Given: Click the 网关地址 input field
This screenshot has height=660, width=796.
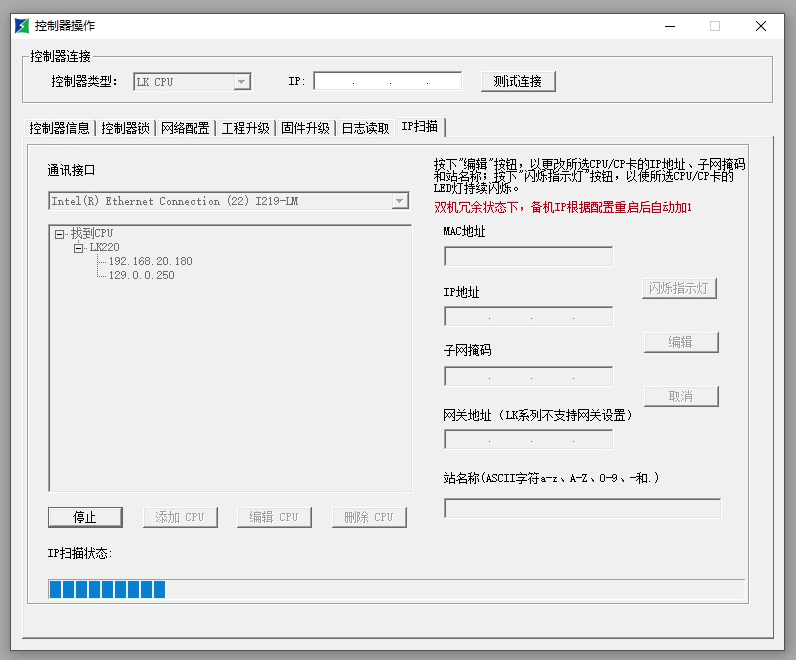Looking at the screenshot, I should (528, 439).
